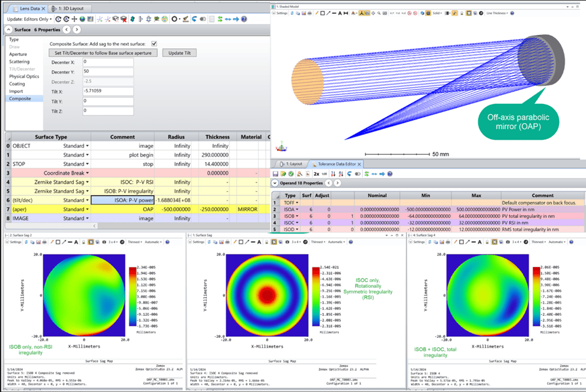Image resolution: width=586 pixels, height=392 pixels.
Task: Click the help icon in Shaded Model toolbar
Action: point(511,13)
